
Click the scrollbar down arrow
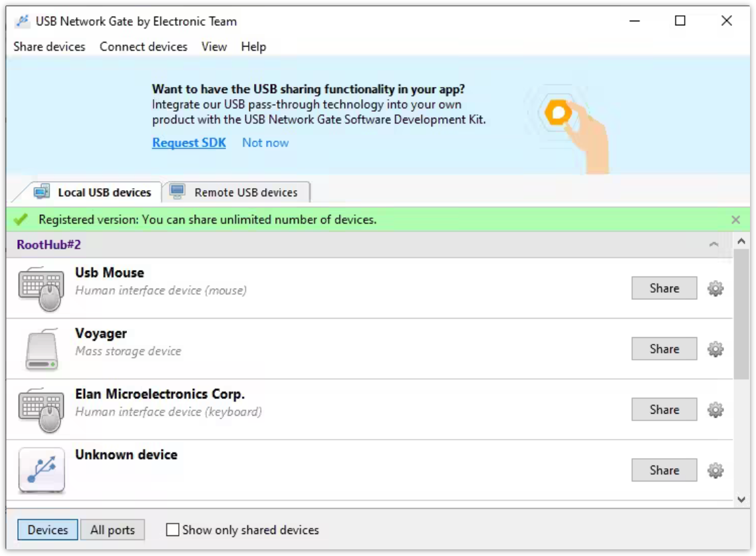coord(741,499)
